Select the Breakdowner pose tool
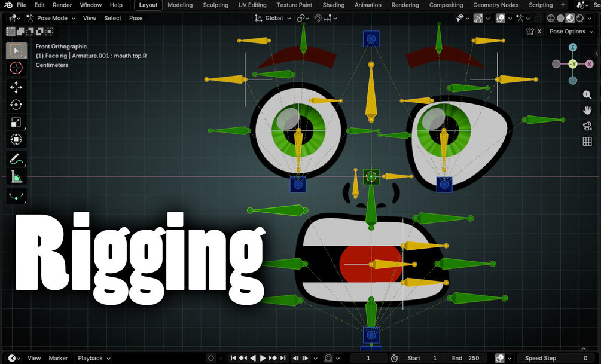The width and height of the screenshot is (601, 364). (16, 196)
